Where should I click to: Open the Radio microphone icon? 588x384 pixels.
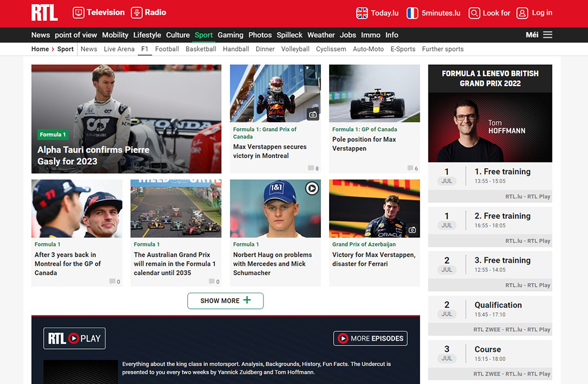pyautogui.click(x=137, y=13)
